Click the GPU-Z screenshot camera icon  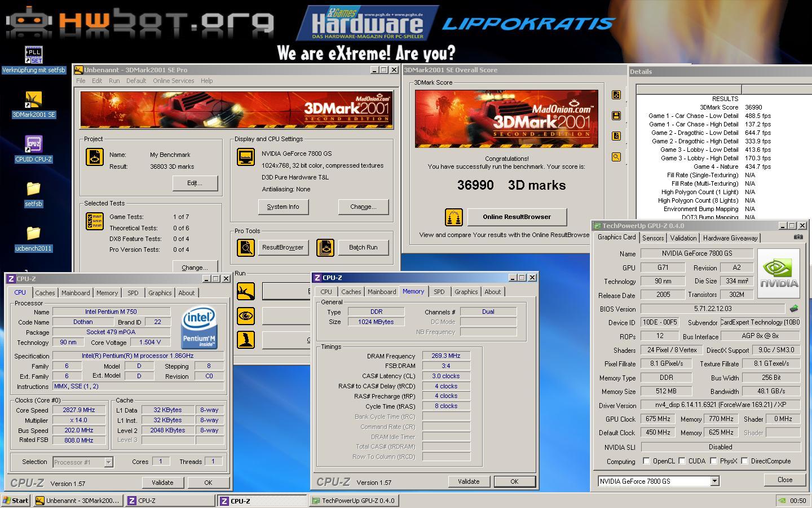[798, 237]
